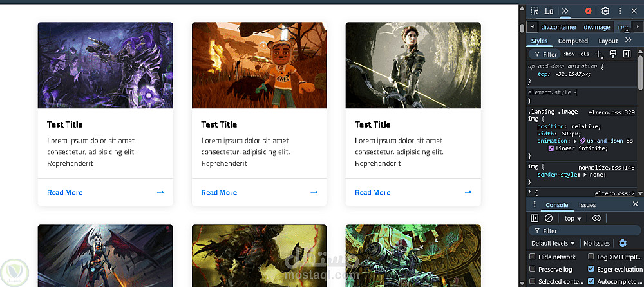Viewport: 644px width, 287px height.
Task: Open the top JavaScript context dropdown
Action: coord(573,219)
